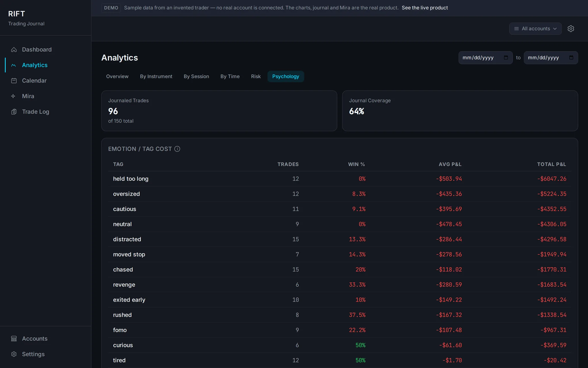
Task: Follow the See the live product link
Action: [x=425, y=8]
